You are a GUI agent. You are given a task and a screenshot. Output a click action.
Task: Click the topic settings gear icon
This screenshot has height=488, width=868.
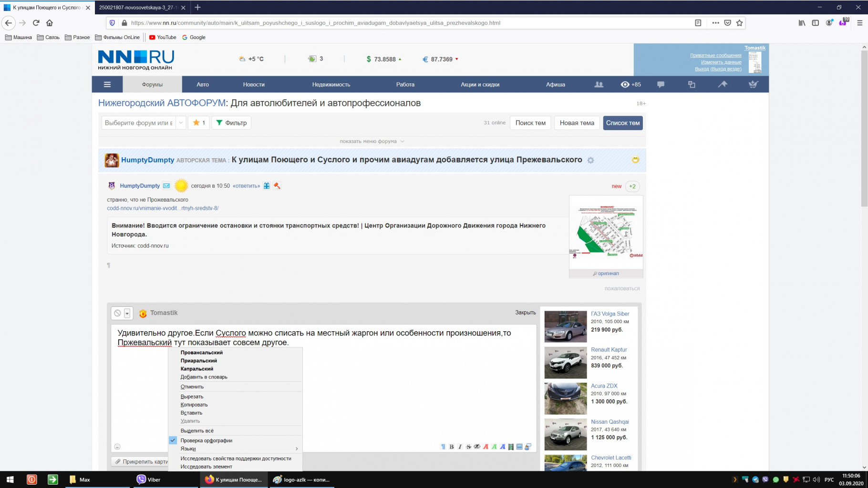pos(590,160)
